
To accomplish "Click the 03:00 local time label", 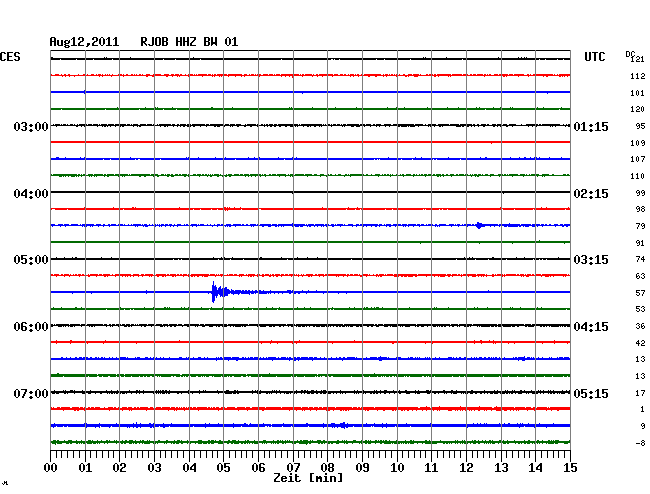I will (x=31, y=126).
